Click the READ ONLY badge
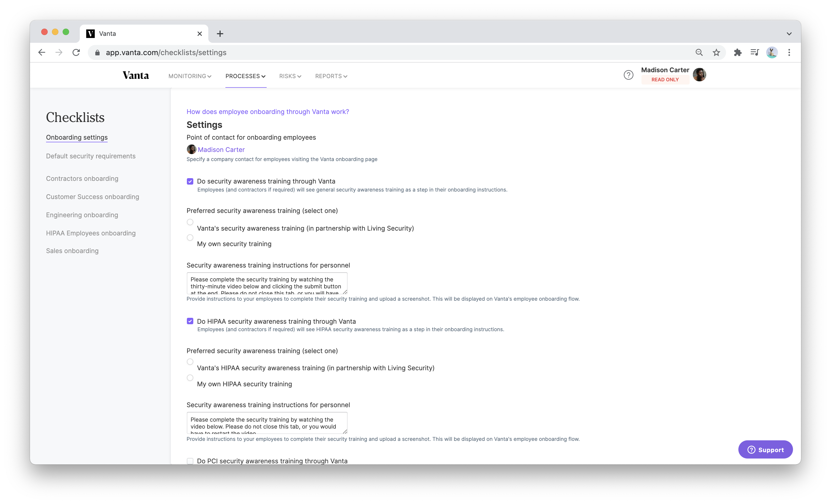This screenshot has width=831, height=504. (x=665, y=80)
